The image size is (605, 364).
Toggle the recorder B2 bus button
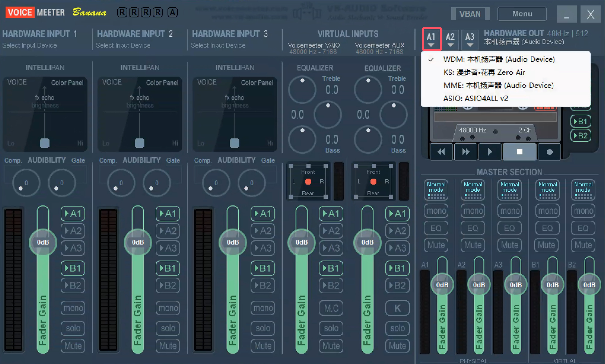[581, 136]
